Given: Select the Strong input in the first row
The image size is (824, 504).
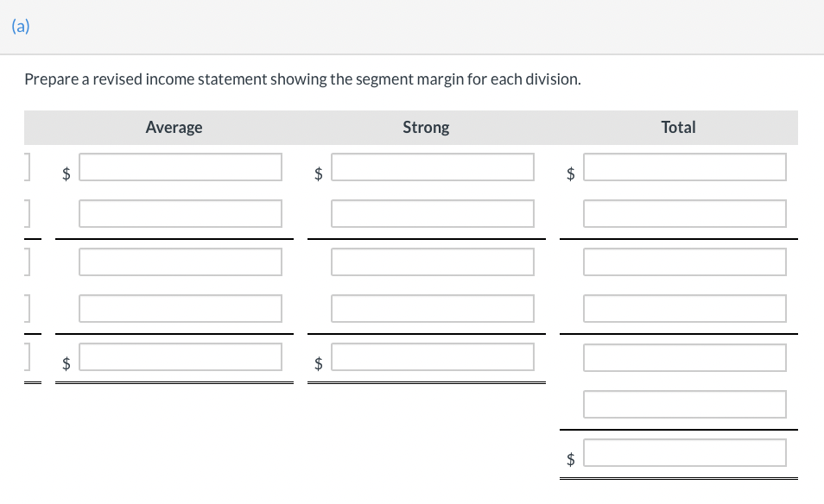Looking at the screenshot, I should (433, 167).
